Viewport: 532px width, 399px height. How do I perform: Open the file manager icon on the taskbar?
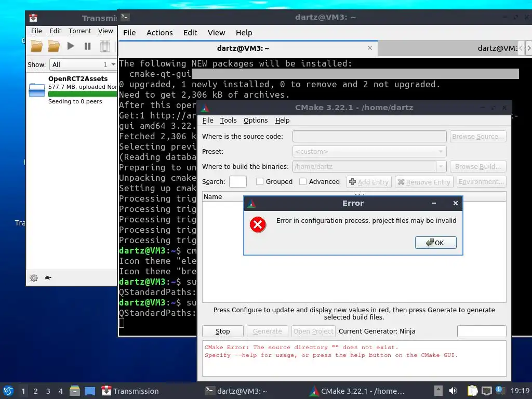point(75,391)
